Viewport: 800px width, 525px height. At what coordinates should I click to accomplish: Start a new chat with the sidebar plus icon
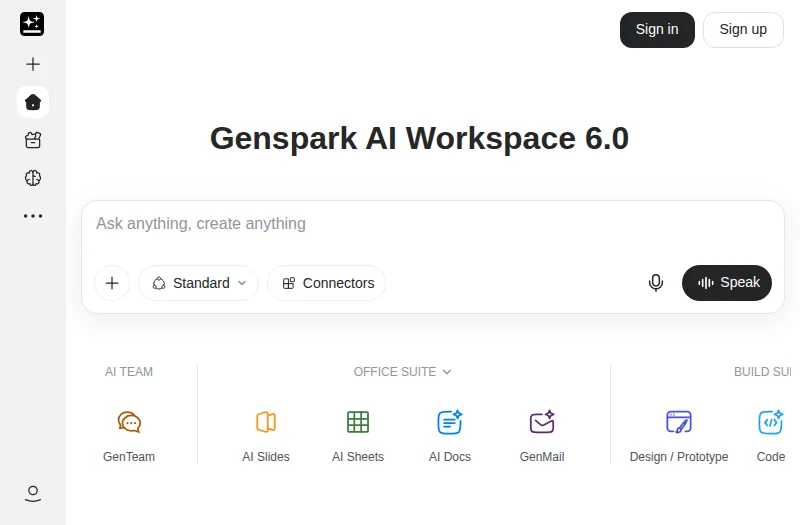pos(33,64)
